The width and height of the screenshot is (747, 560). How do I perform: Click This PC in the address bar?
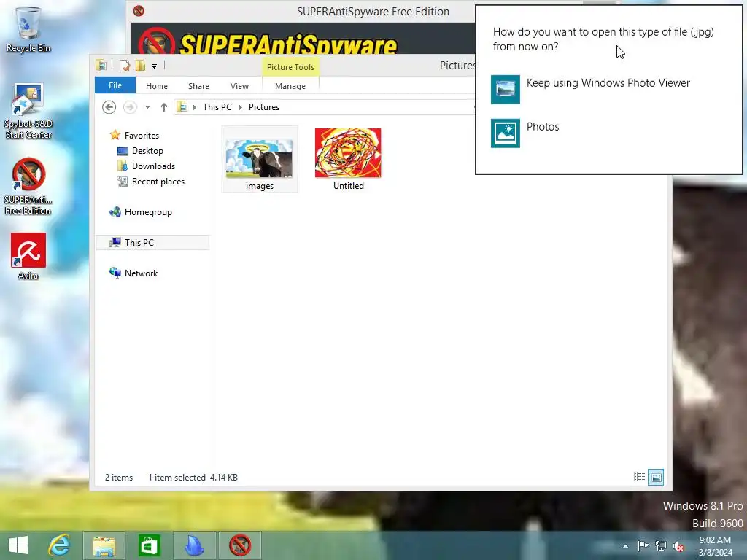point(217,107)
